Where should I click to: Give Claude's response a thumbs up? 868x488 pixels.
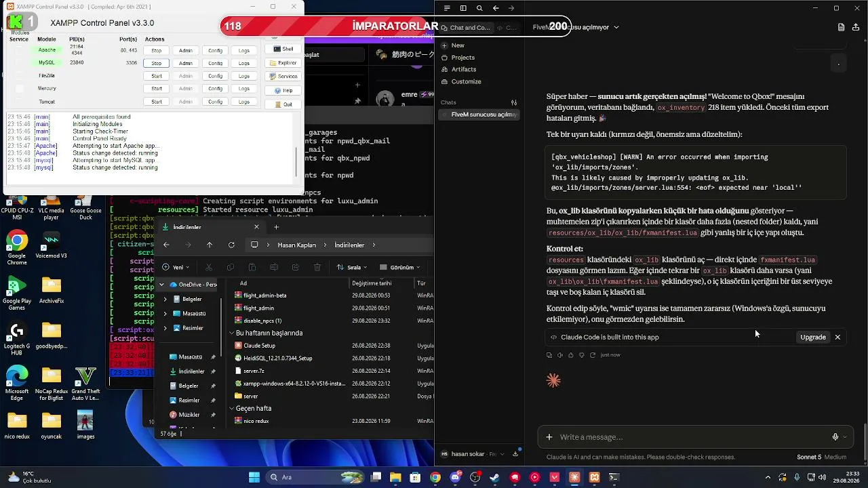[571, 355]
